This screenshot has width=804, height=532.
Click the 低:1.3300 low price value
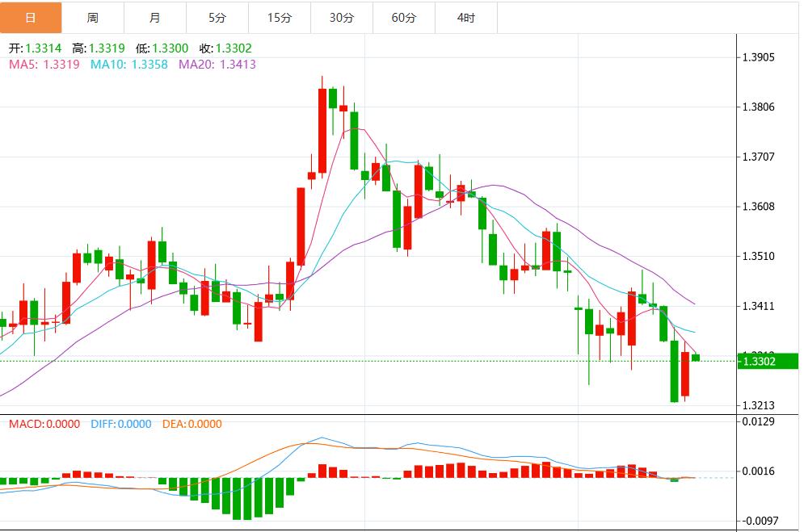[x=162, y=48]
